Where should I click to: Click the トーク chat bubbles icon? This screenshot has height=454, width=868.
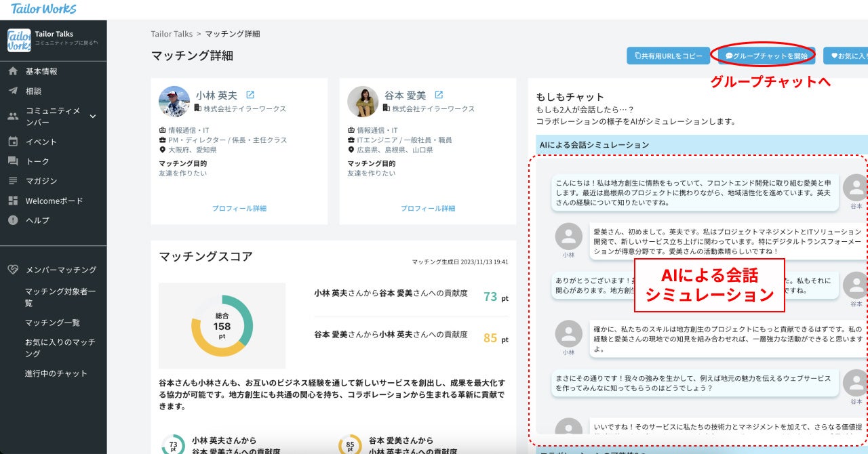pos(13,161)
